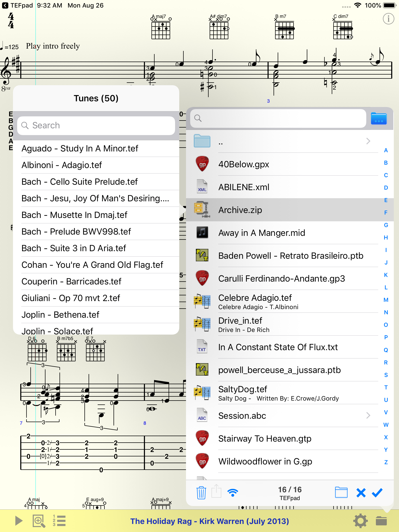This screenshot has height=532, width=399.
Task: Tap the Celebre Adagio TEF icon
Action: point(202,301)
